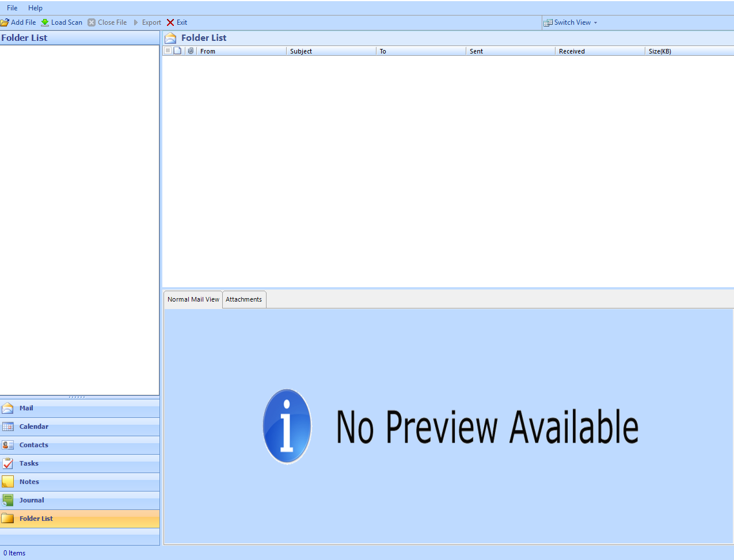Viewport: 734px width, 560px height.
Task: Sort messages by Received column
Action: [600, 51]
